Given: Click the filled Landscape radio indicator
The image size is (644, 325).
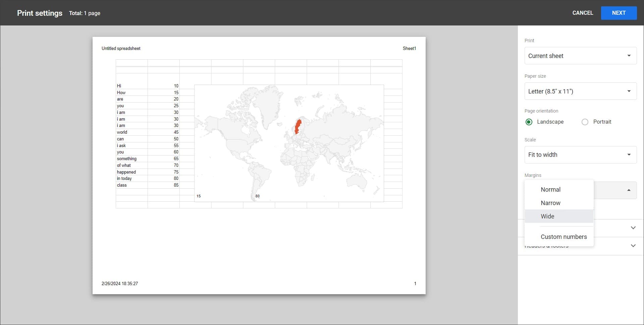Looking at the screenshot, I should click(x=529, y=122).
